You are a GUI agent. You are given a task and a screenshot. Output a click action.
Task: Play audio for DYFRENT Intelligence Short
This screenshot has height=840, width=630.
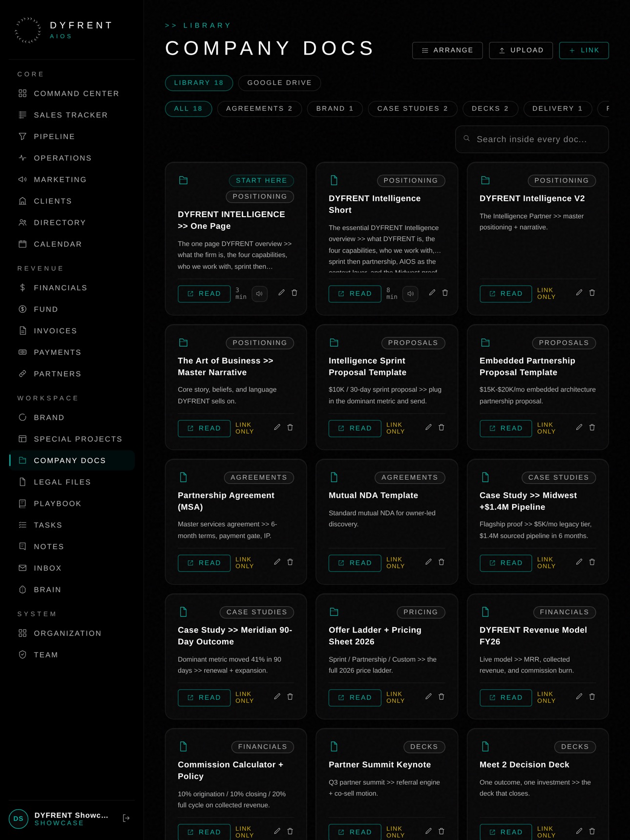[410, 294]
